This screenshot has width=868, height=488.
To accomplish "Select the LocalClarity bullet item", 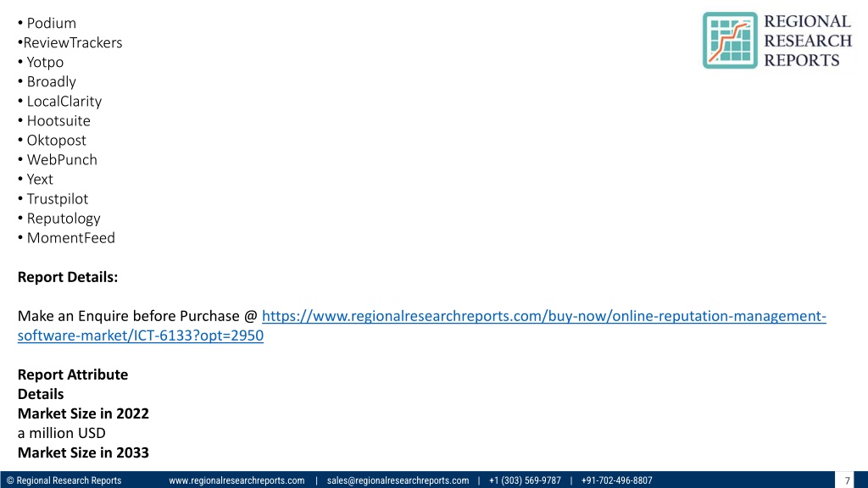I will 60,102.
